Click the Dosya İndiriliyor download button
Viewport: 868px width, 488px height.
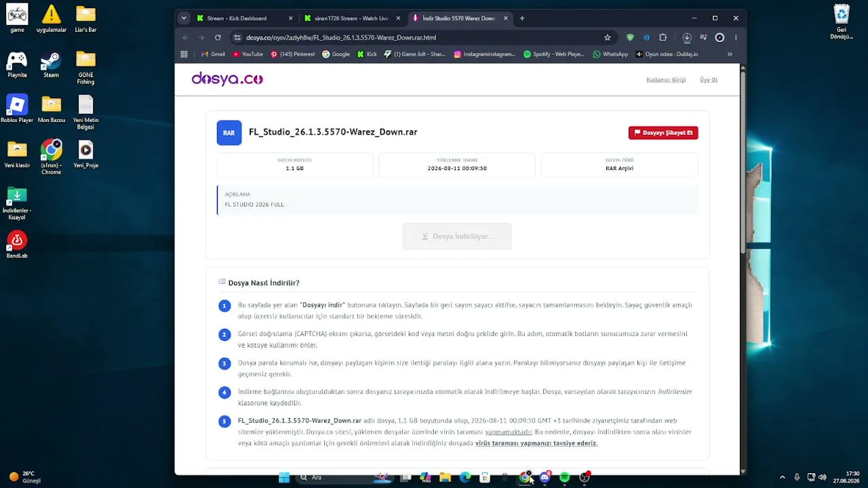457,237
